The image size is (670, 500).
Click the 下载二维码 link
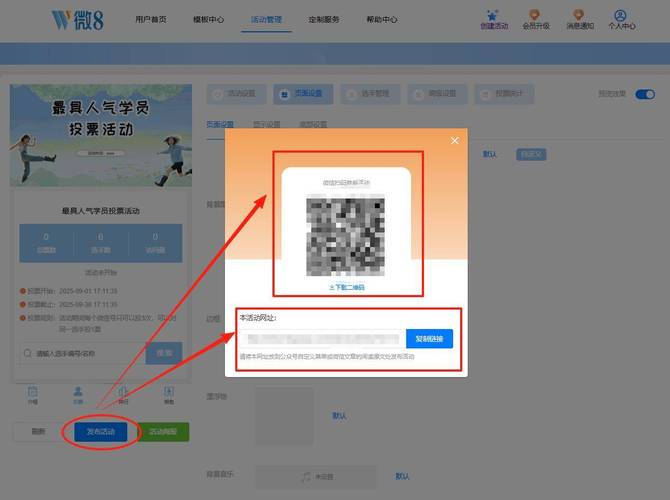coord(346,287)
